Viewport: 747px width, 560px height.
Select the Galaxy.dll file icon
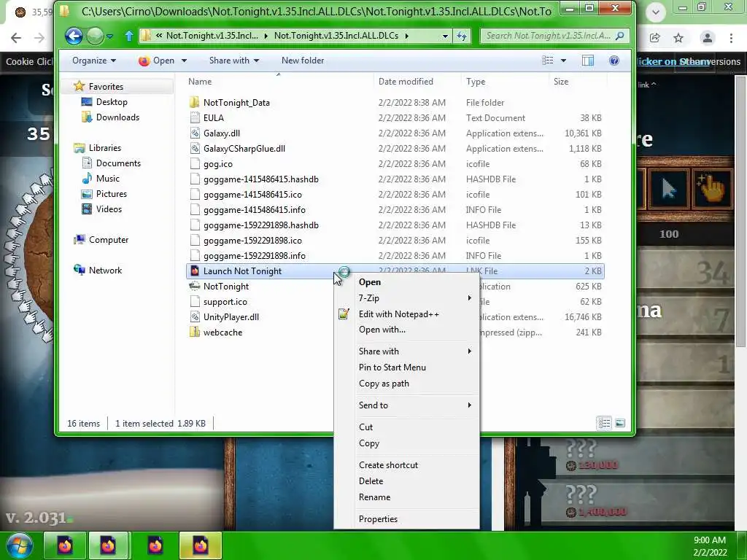pyautogui.click(x=194, y=133)
